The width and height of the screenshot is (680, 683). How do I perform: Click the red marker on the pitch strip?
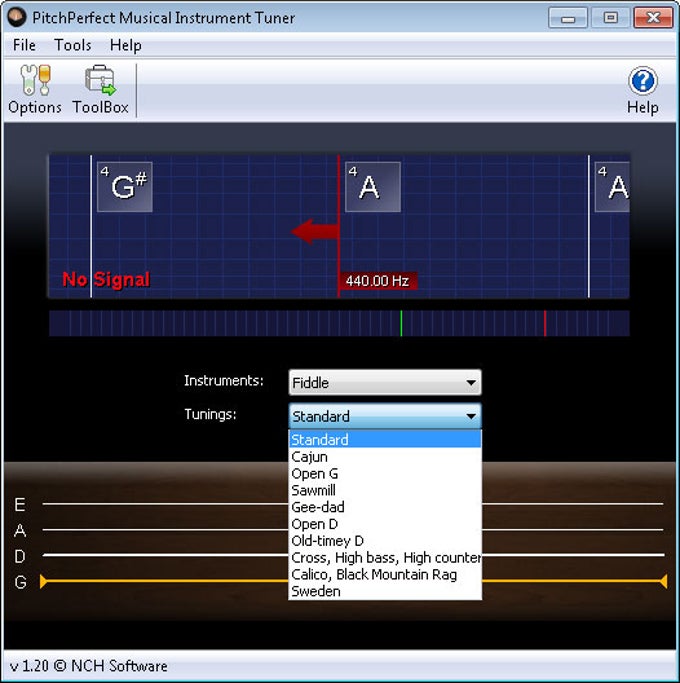(545, 323)
